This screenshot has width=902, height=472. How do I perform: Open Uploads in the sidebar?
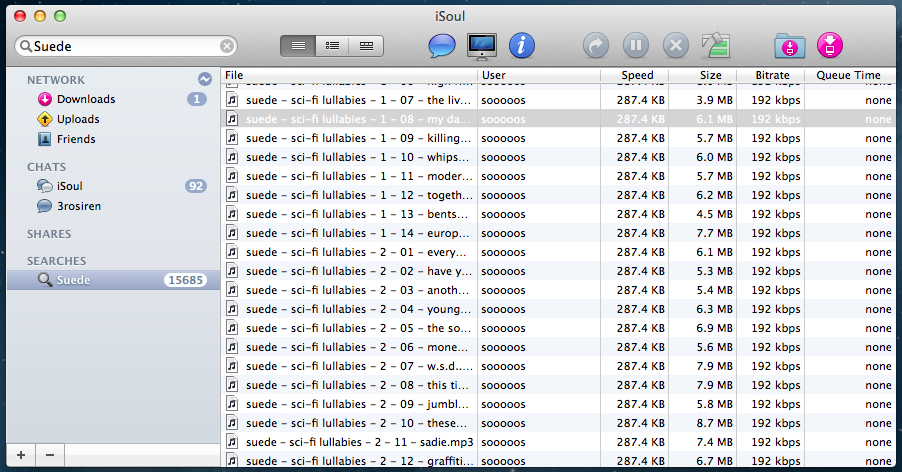(x=113, y=120)
